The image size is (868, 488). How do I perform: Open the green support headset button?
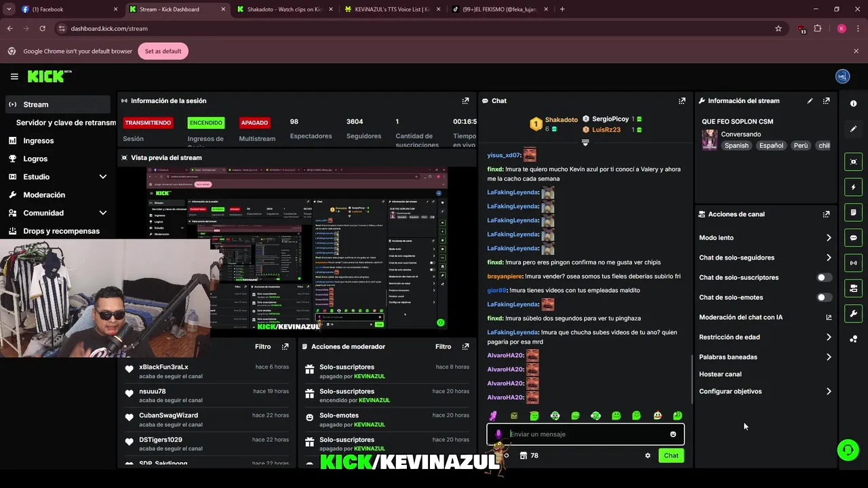pyautogui.click(x=847, y=450)
